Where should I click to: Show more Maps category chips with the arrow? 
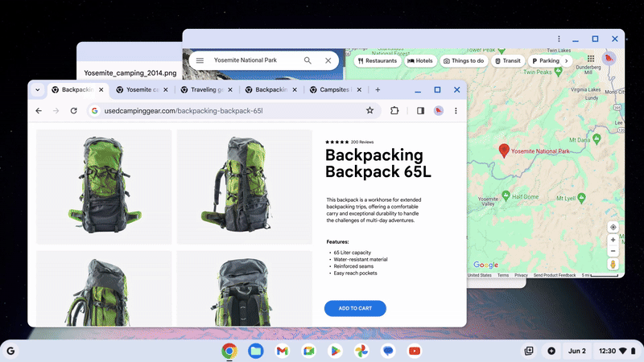pyautogui.click(x=567, y=60)
